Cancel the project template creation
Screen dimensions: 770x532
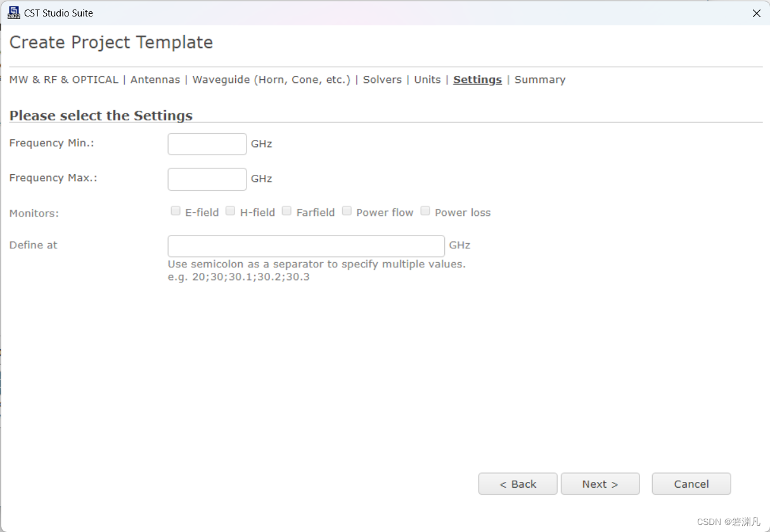tap(691, 484)
